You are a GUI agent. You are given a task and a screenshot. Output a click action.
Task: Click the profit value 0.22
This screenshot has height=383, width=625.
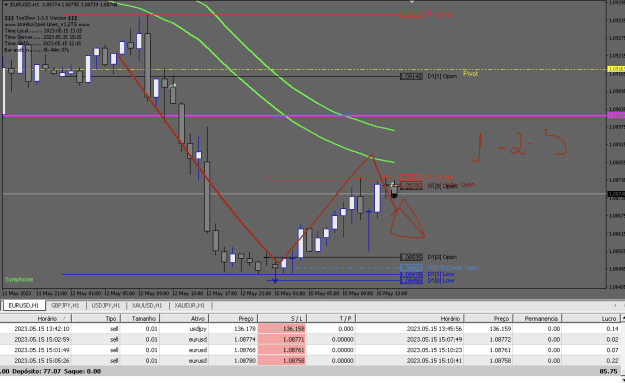pyautogui.click(x=612, y=361)
